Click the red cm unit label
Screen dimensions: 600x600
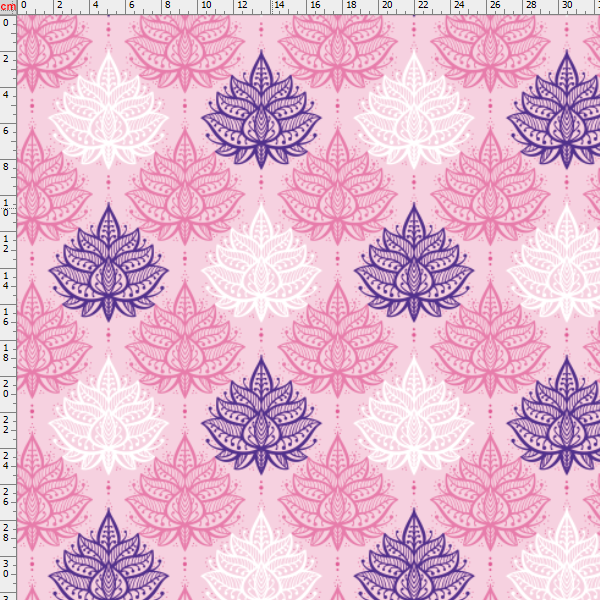[8, 7]
